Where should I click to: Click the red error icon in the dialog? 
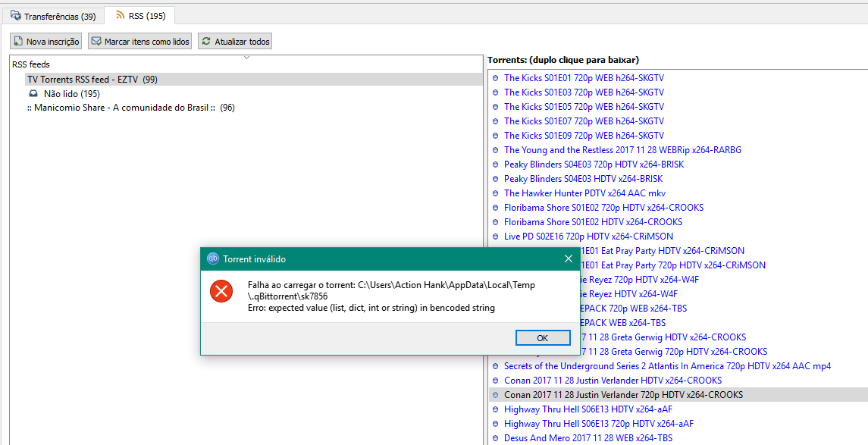point(221,290)
